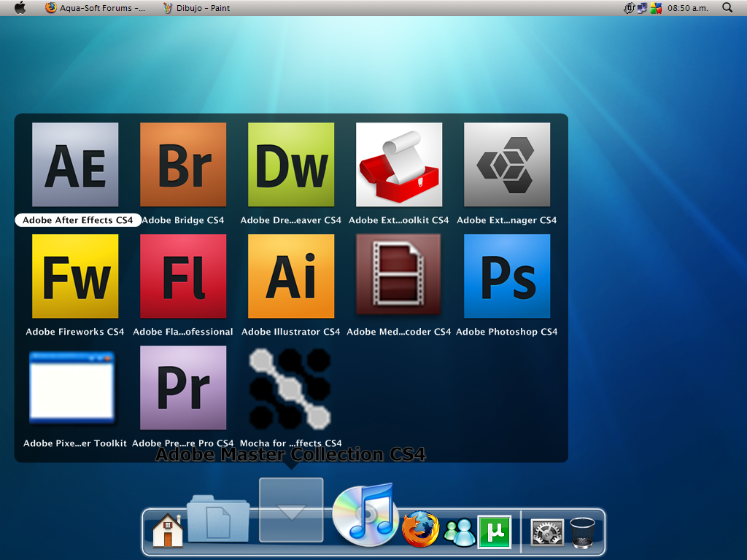Screen dimensions: 747x560
Task: Launch Adobe Photoshop CS4 Ps icon
Action: click(x=507, y=276)
